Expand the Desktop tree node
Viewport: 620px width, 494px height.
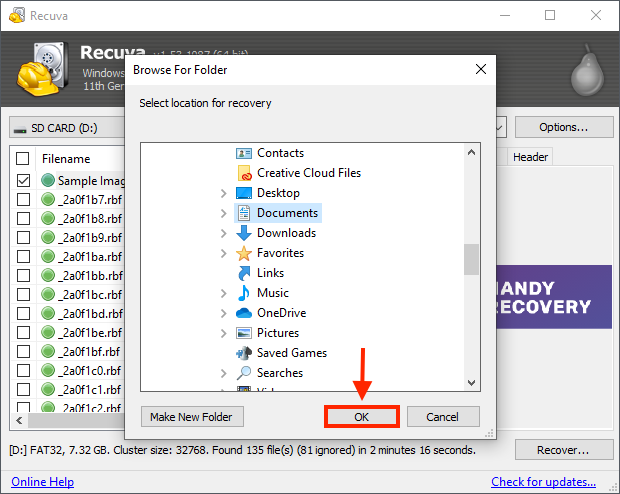[x=224, y=193]
